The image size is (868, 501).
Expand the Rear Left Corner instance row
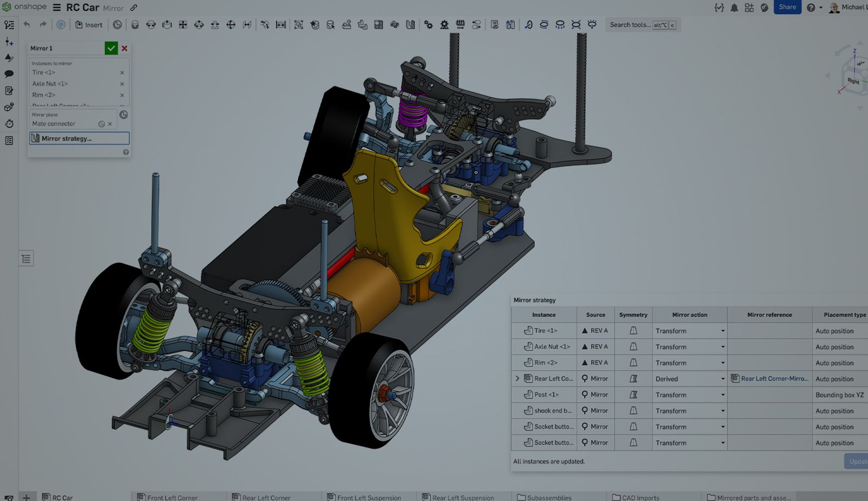tap(516, 378)
